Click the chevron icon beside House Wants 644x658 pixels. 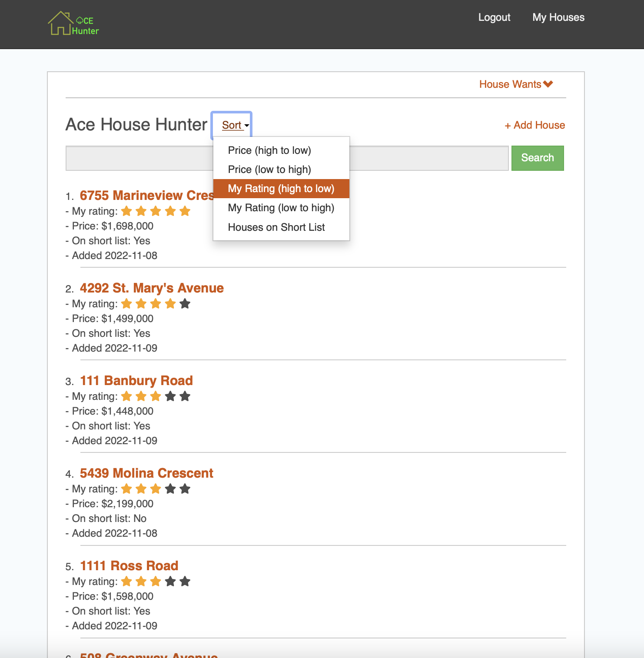tap(548, 84)
